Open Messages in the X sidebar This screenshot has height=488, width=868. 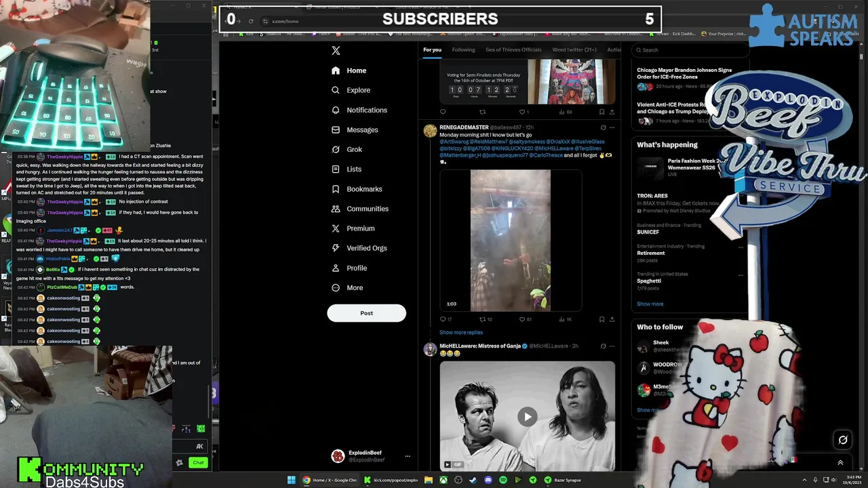pos(355,129)
